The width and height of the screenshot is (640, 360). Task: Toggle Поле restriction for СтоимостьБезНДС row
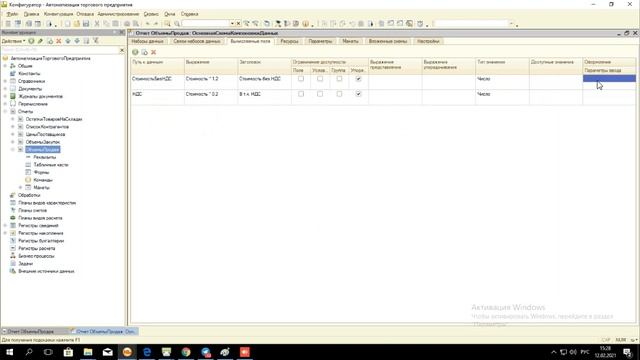coord(301,79)
